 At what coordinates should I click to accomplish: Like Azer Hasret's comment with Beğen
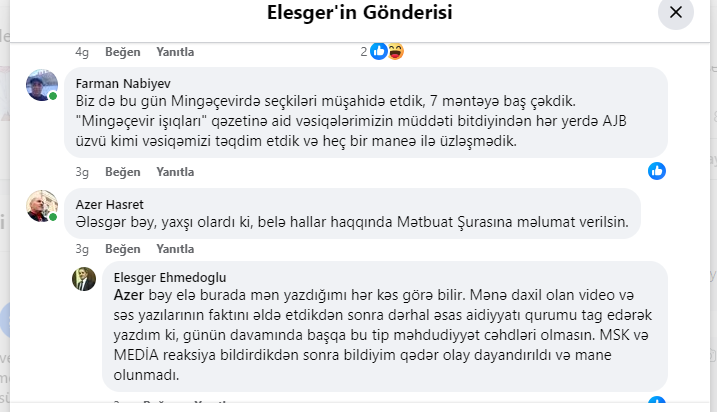(x=123, y=249)
